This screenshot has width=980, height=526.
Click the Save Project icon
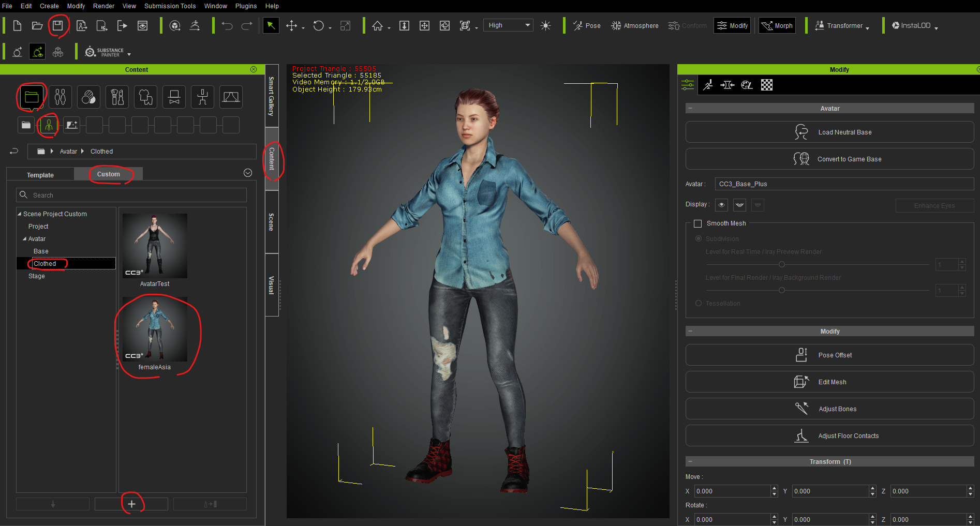pos(57,25)
